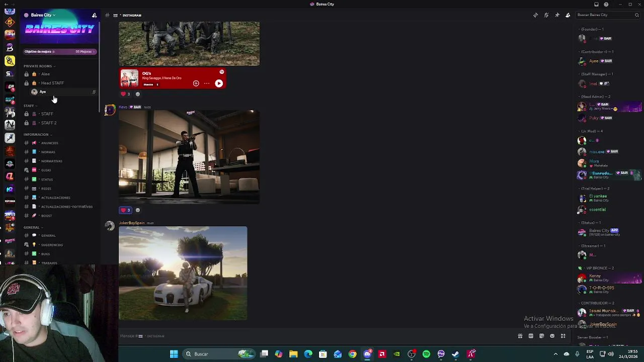Add reaction next to Spotify embed heart
This screenshot has height=362, width=644.
point(138,94)
